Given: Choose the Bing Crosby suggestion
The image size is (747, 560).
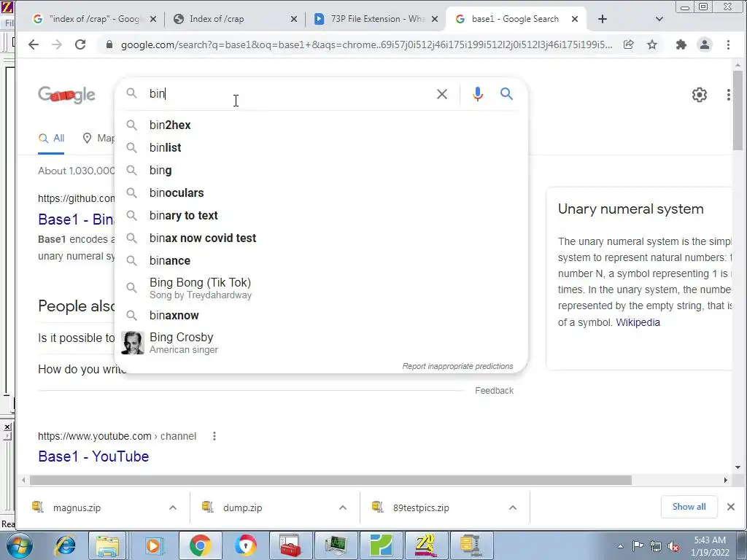Looking at the screenshot, I should pos(322,343).
